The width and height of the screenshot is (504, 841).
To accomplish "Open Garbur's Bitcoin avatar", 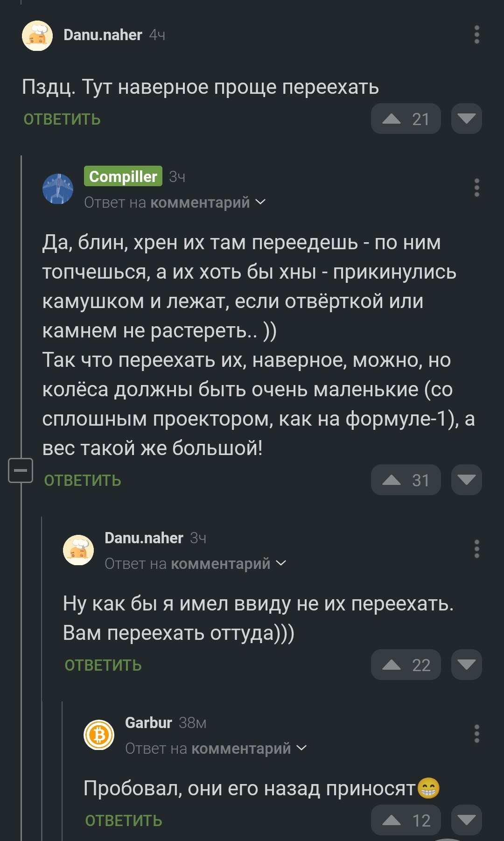I will tap(99, 735).
